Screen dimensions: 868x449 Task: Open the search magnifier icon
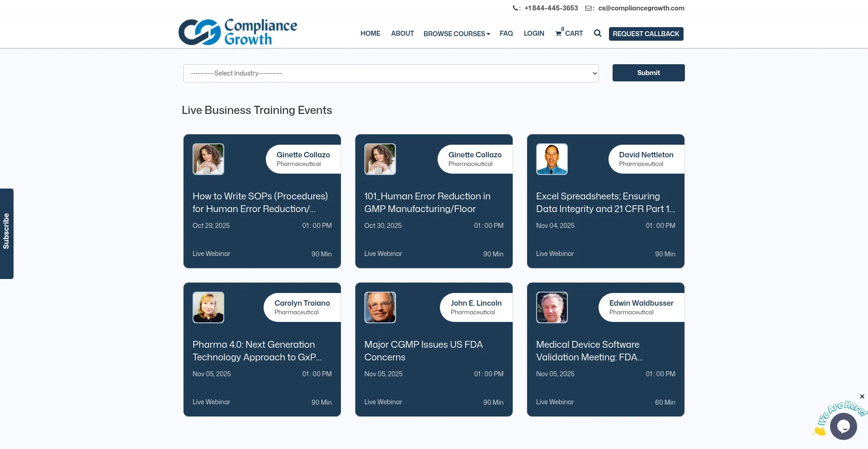pos(597,33)
